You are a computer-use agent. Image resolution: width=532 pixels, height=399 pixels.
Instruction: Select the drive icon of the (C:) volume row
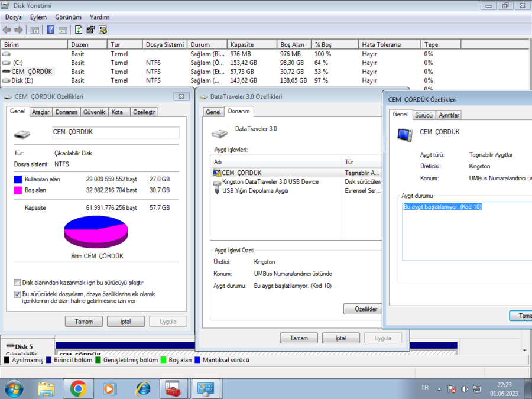(x=7, y=63)
